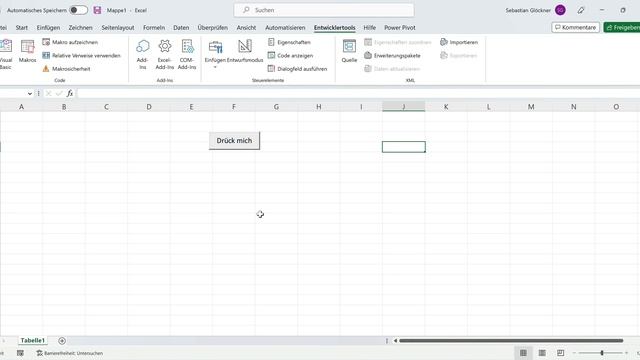Click the Drück mich button
The width and height of the screenshot is (640, 360).
click(234, 141)
